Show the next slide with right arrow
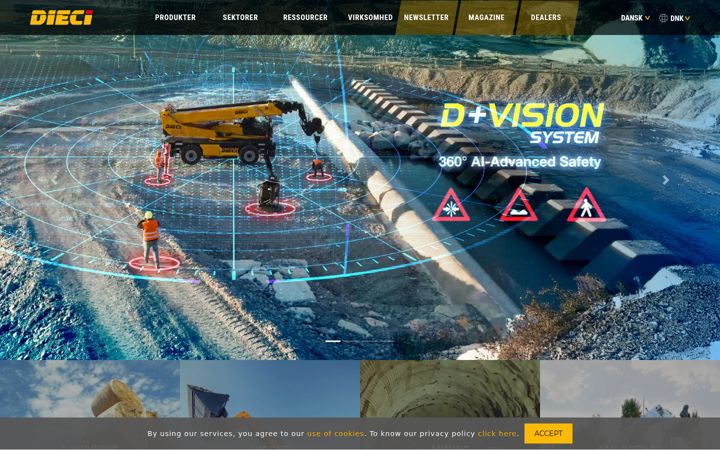 (x=665, y=180)
